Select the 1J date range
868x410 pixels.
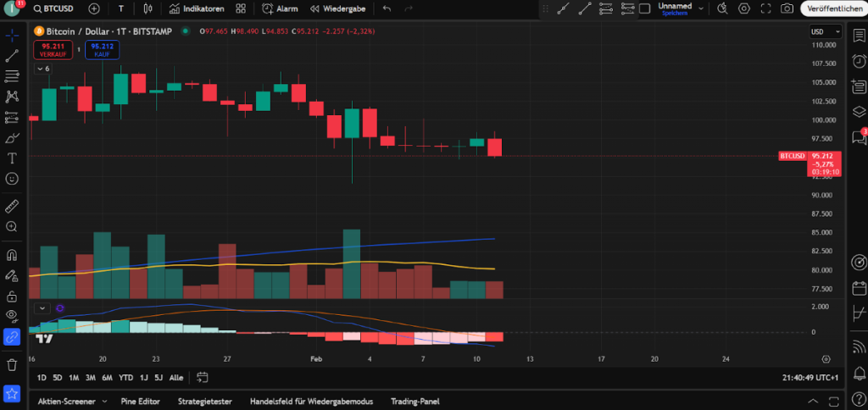(144, 377)
